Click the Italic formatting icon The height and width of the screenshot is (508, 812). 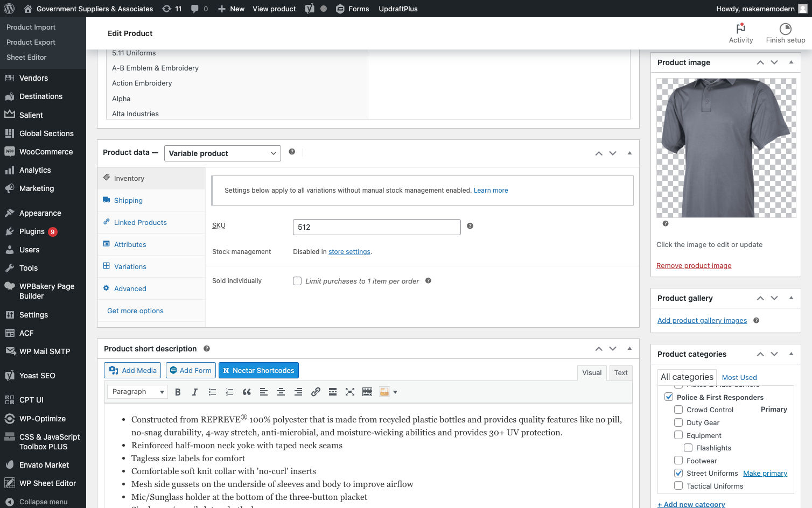(x=195, y=392)
